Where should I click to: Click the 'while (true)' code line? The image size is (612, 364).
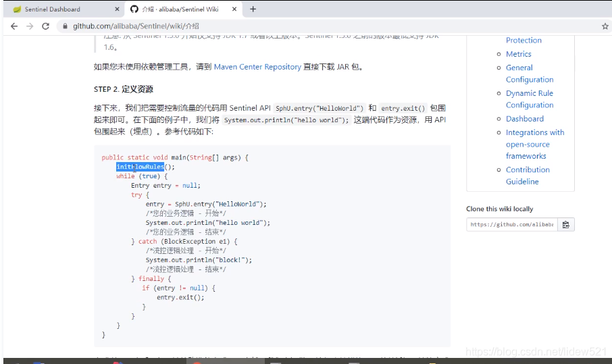142,176
